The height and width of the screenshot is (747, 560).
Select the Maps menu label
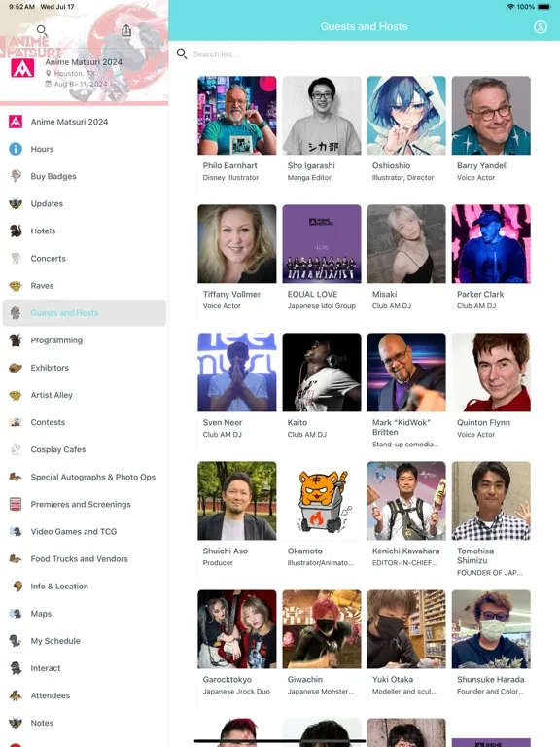(41, 614)
